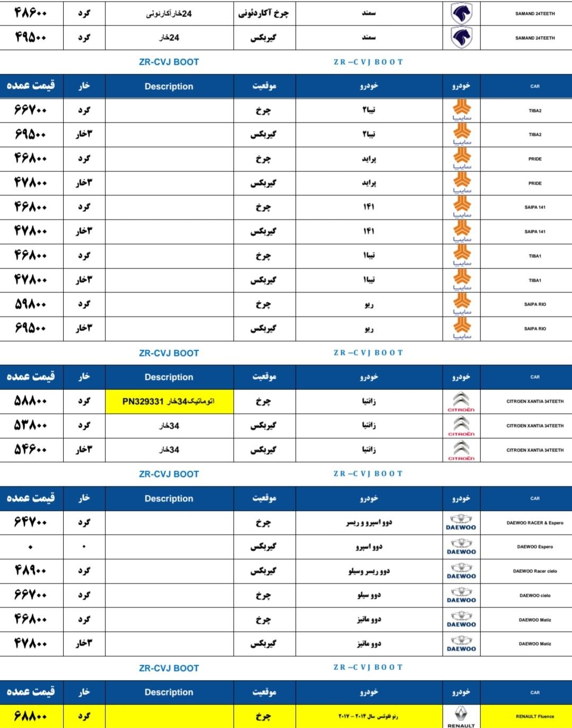
Task: Click the Citroën logo beside the PN329331 row
Action: 461,401
